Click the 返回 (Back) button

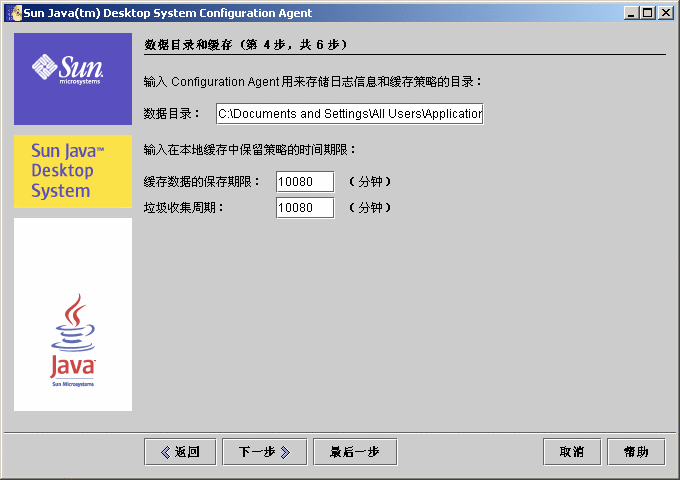(x=180, y=452)
